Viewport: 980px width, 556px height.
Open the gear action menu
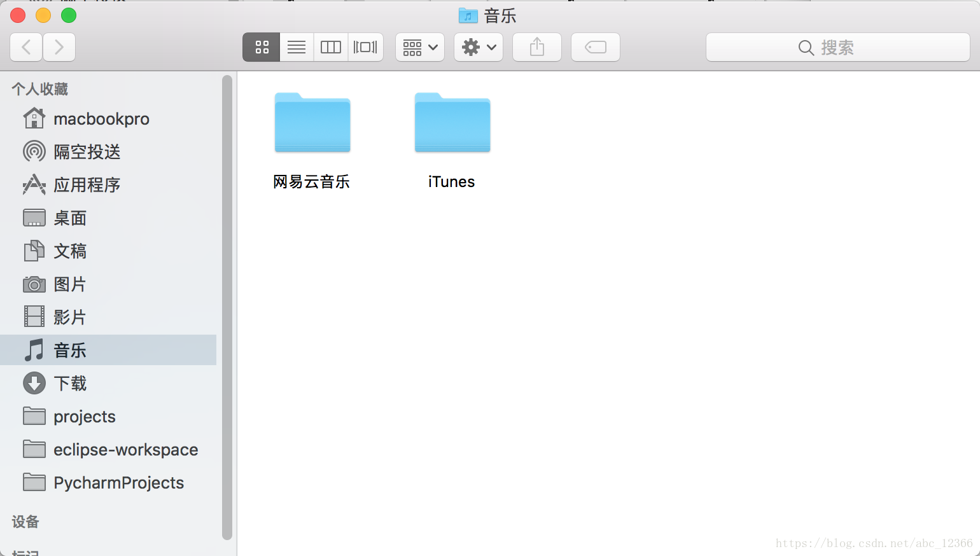coord(479,47)
